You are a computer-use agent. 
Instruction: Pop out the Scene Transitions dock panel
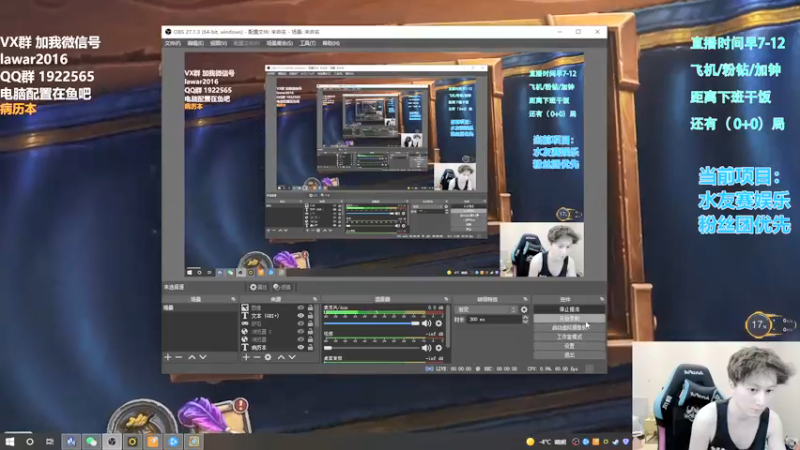525,299
